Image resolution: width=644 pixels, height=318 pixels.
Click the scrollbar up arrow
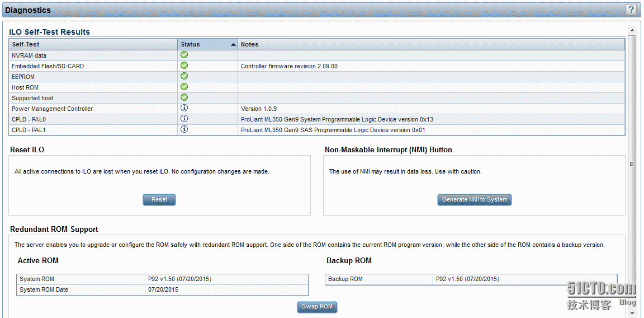pyautogui.click(x=632, y=30)
